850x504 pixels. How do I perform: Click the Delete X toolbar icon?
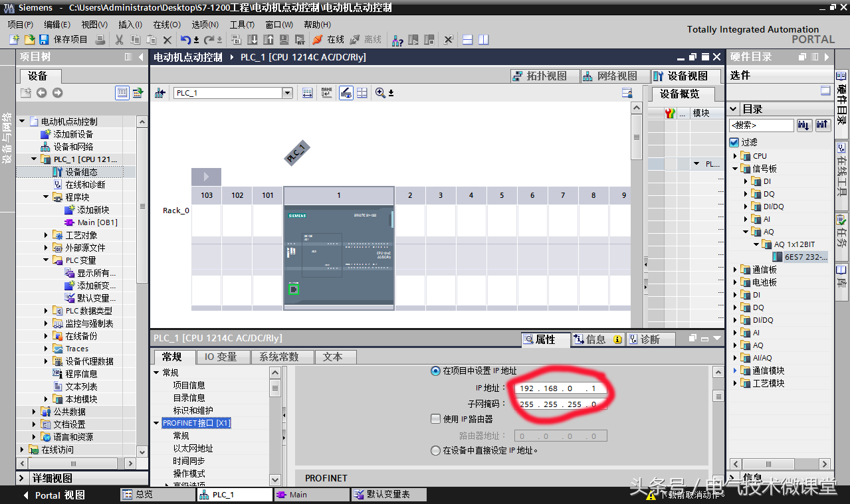pyautogui.click(x=167, y=40)
